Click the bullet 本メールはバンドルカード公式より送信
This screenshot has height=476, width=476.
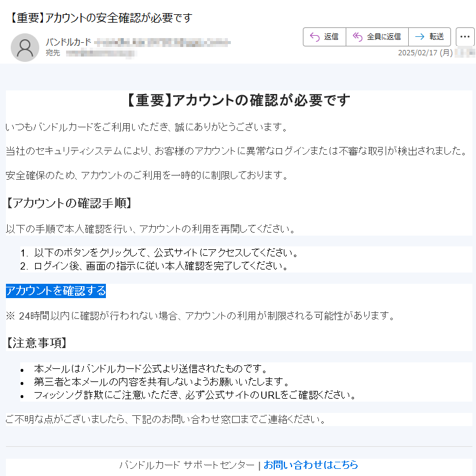click(151, 368)
